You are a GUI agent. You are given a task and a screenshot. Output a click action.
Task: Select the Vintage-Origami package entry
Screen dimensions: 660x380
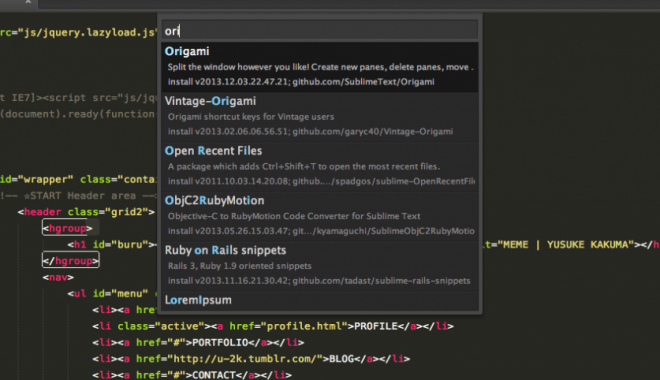320,117
